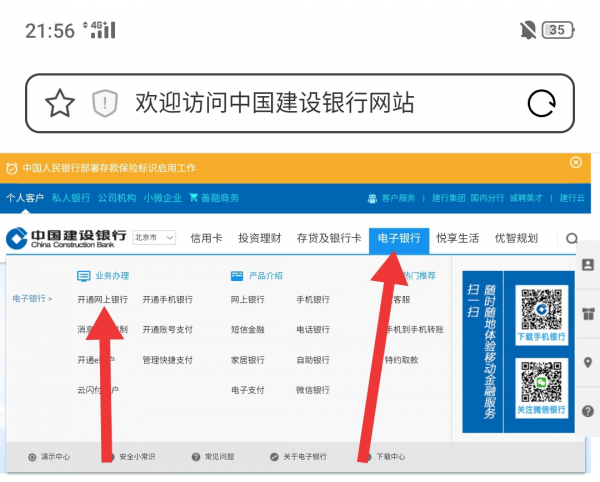Screen dimensions: 600x482
Task: Open the 电子银行 menu
Action: coord(399,239)
